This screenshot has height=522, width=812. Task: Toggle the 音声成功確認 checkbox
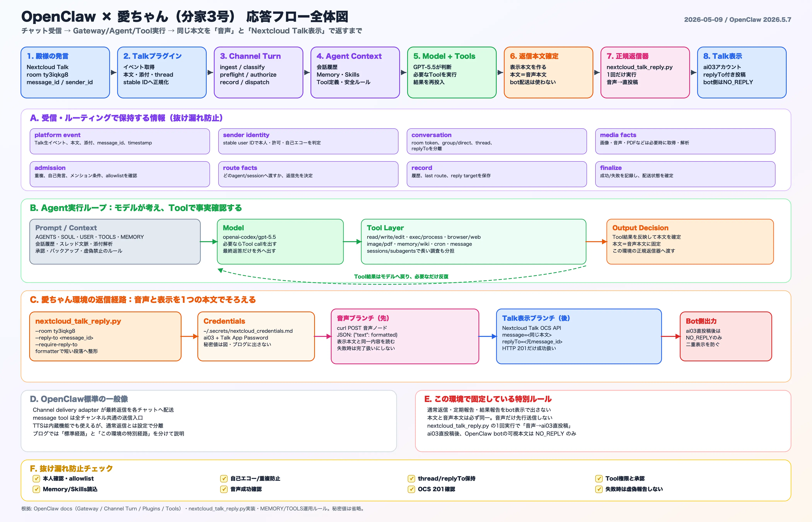224,489
